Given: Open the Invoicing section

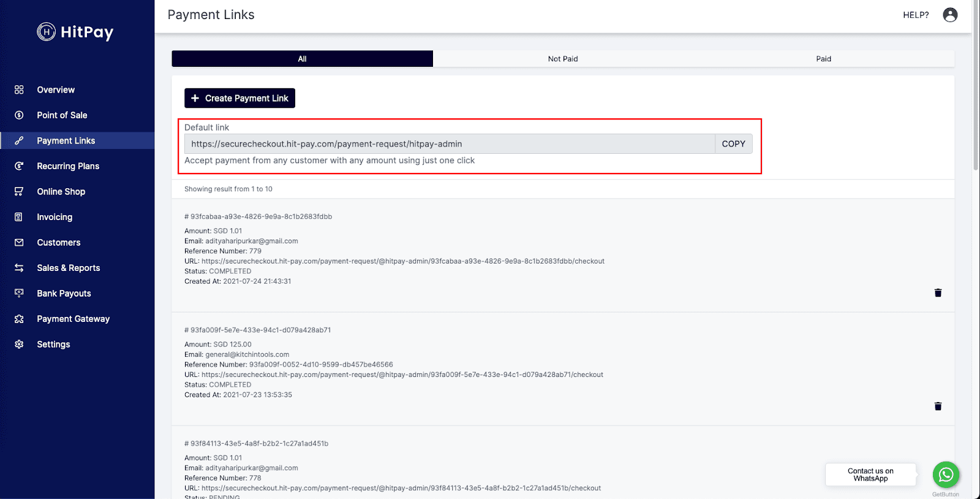Looking at the screenshot, I should click(x=55, y=217).
